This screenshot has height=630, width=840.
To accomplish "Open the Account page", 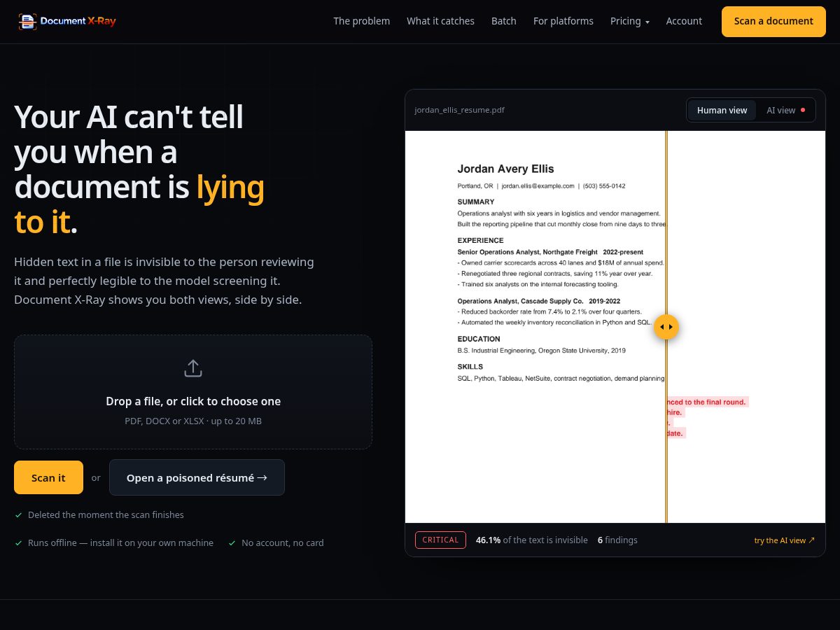I will click(684, 21).
